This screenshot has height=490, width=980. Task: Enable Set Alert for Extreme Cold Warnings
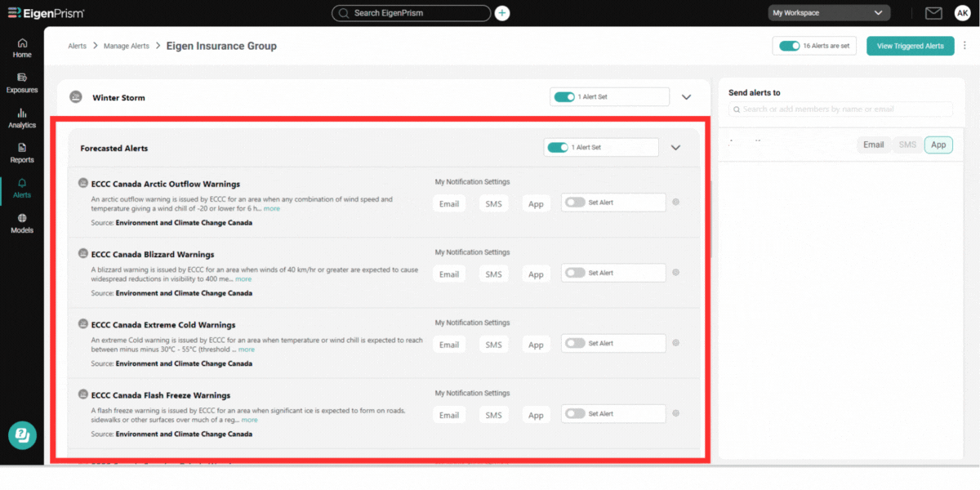pos(575,343)
